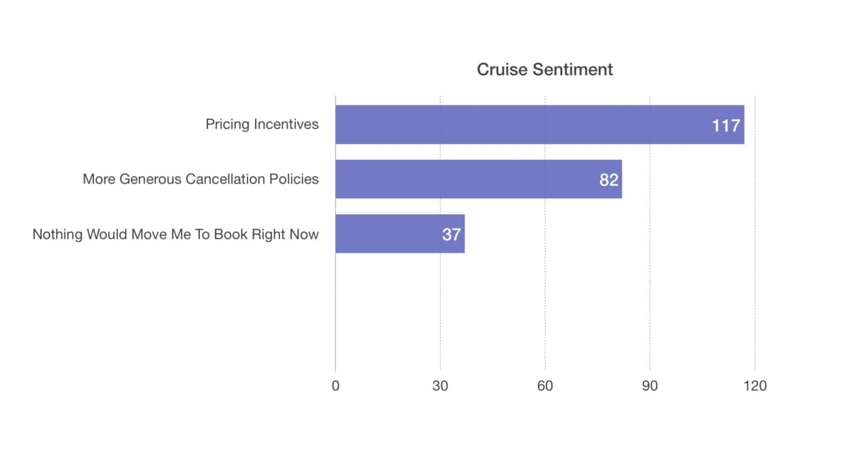Click the More Generous Cancellation Policies label

(x=201, y=180)
